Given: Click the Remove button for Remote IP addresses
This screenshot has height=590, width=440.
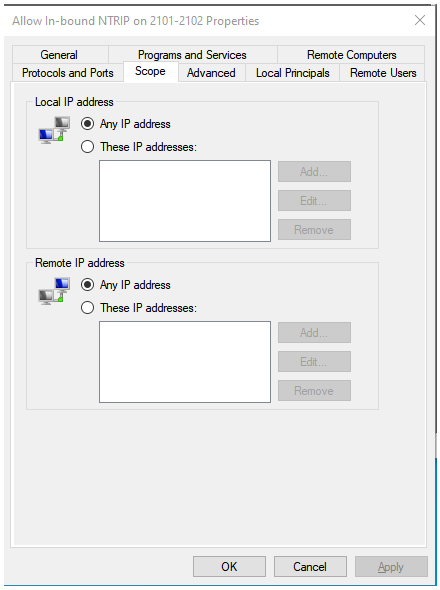Looking at the screenshot, I should point(314,391).
